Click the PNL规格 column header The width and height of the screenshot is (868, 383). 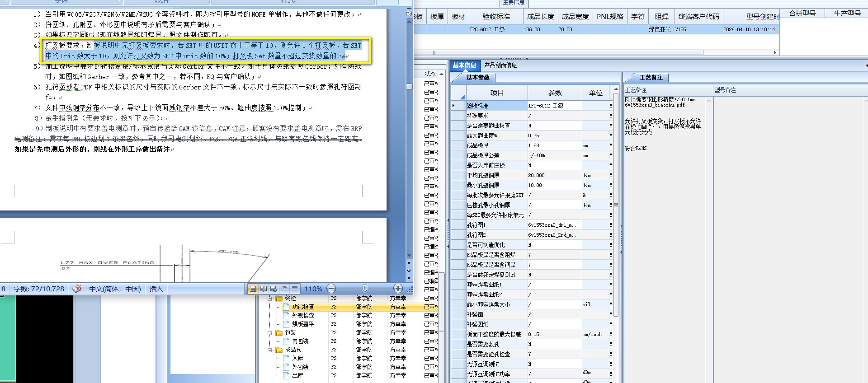click(x=610, y=17)
